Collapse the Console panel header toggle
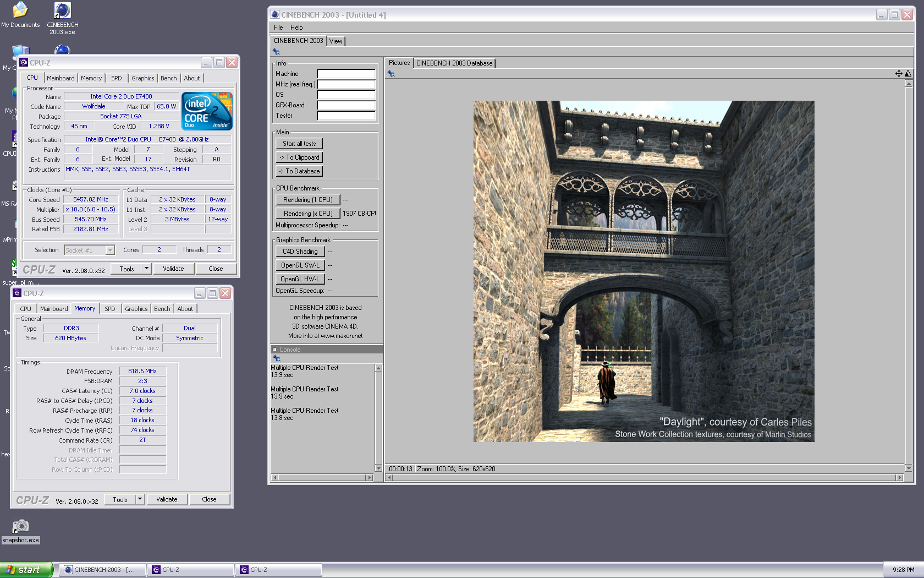Viewport: 924px width, 578px height. coord(274,350)
